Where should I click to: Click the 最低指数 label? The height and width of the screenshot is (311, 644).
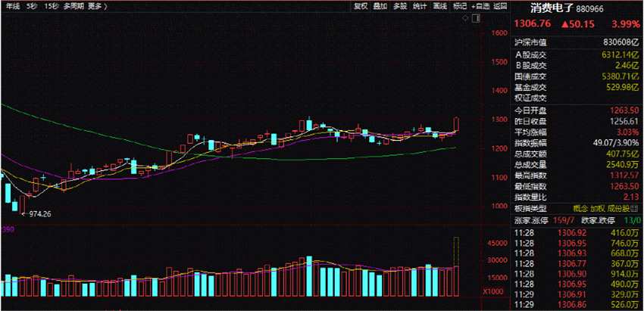point(531,188)
